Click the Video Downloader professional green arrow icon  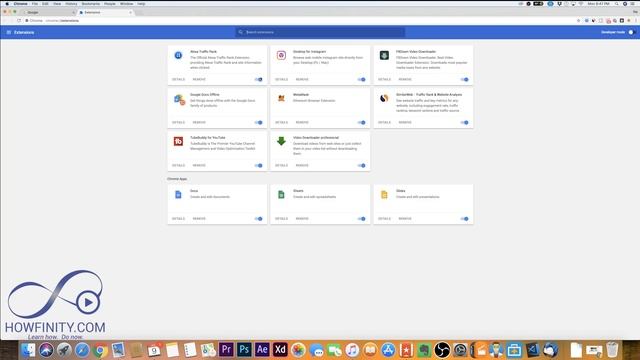pyautogui.click(x=281, y=141)
